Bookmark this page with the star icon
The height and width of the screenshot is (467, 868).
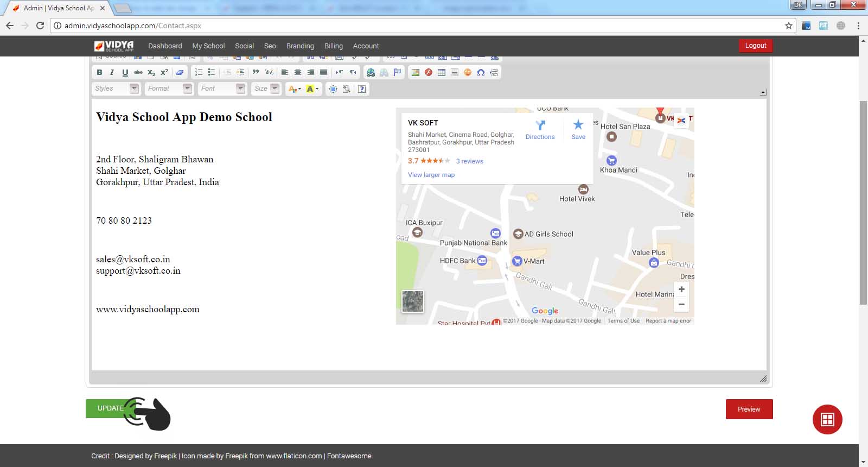[789, 26]
